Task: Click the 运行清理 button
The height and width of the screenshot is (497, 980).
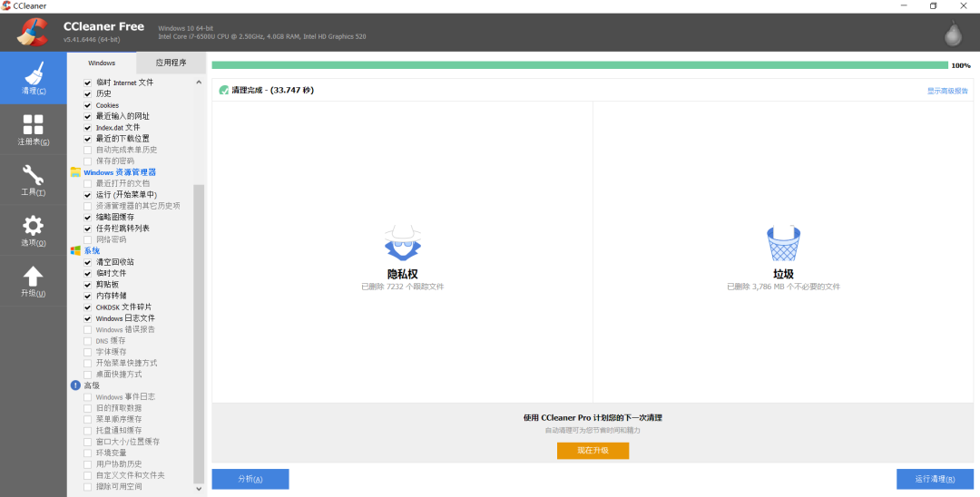Action: (934, 479)
